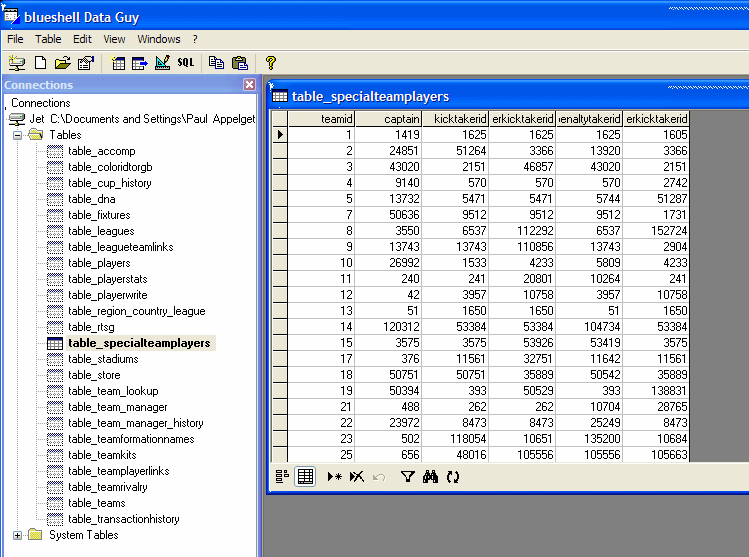749x557 pixels.
Task: Collapse the Tables folder node
Action: click(x=18, y=135)
